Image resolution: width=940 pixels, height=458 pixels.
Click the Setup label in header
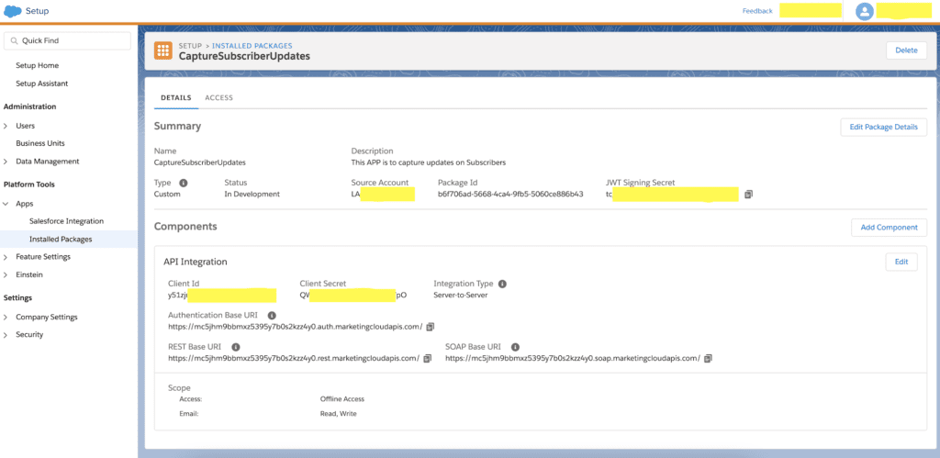37,11
